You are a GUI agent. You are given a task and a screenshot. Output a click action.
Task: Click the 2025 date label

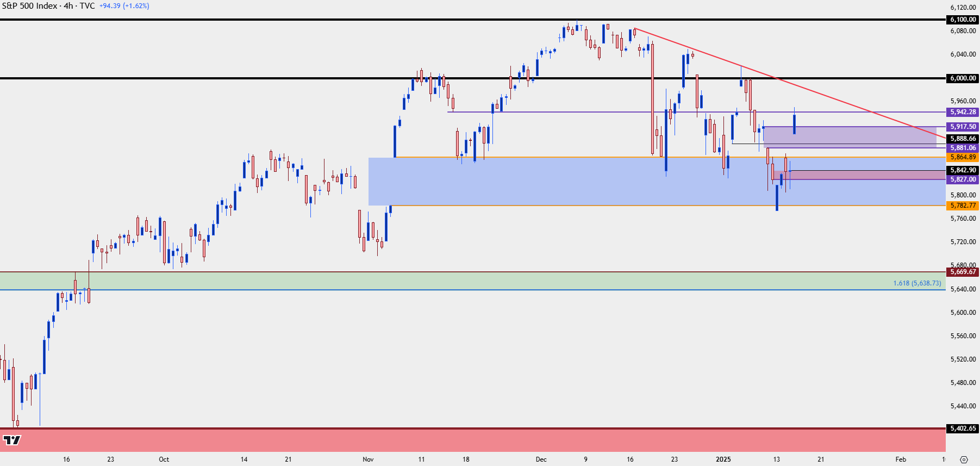coord(723,459)
